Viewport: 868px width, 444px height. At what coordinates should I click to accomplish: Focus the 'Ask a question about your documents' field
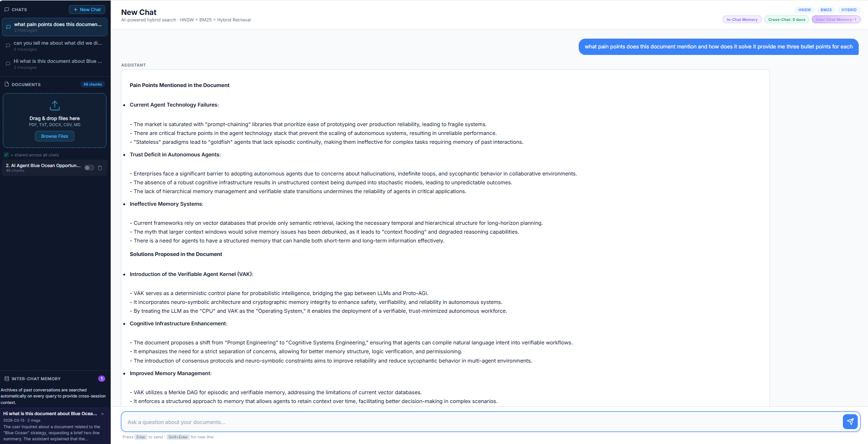pos(481,422)
